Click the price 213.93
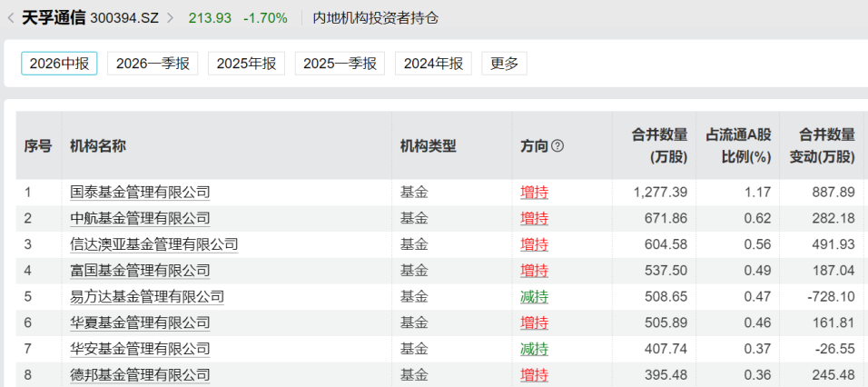 pos(210,18)
